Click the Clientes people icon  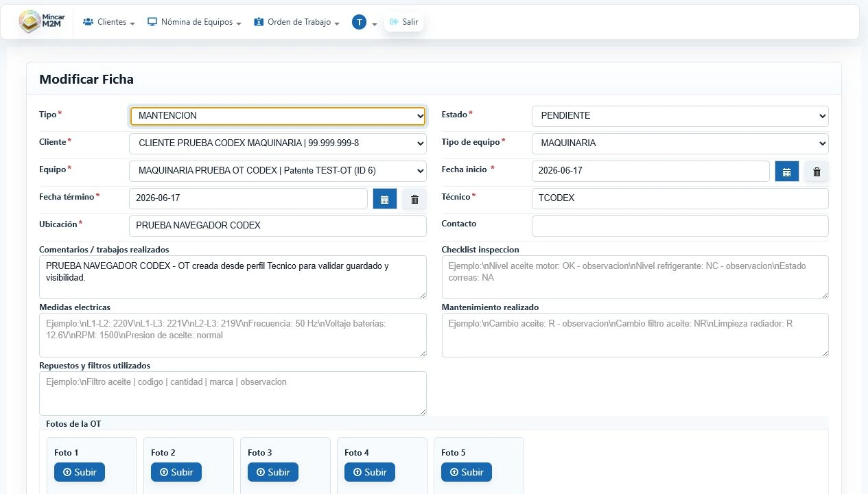point(88,22)
